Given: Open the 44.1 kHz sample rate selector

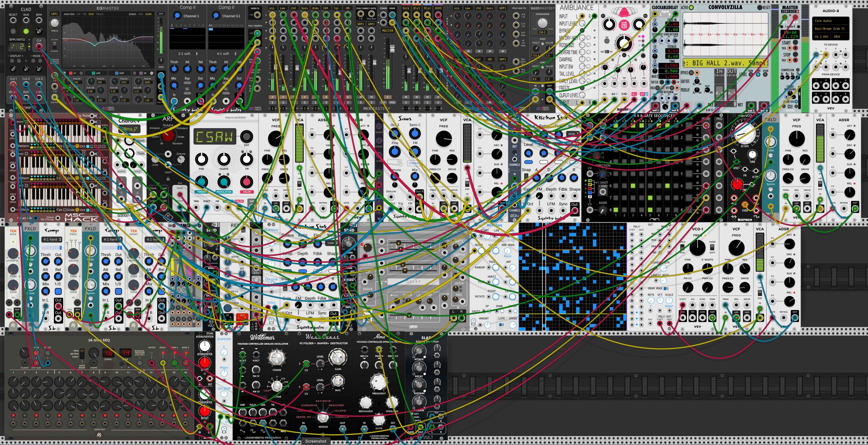Looking at the screenshot, I should [821, 37].
